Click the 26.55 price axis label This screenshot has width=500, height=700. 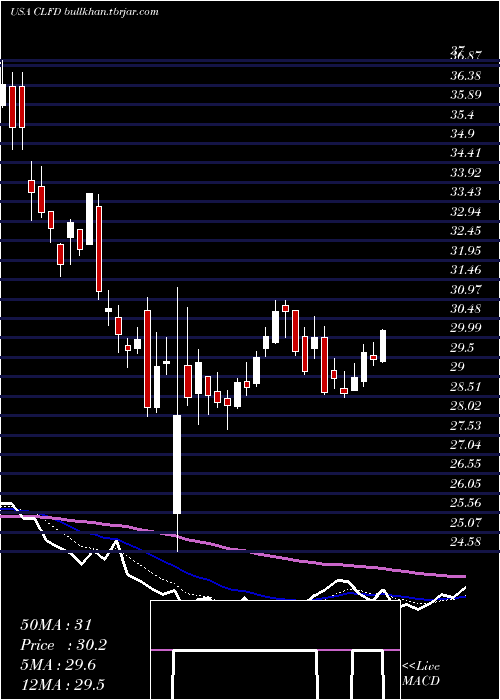pyautogui.click(x=465, y=464)
